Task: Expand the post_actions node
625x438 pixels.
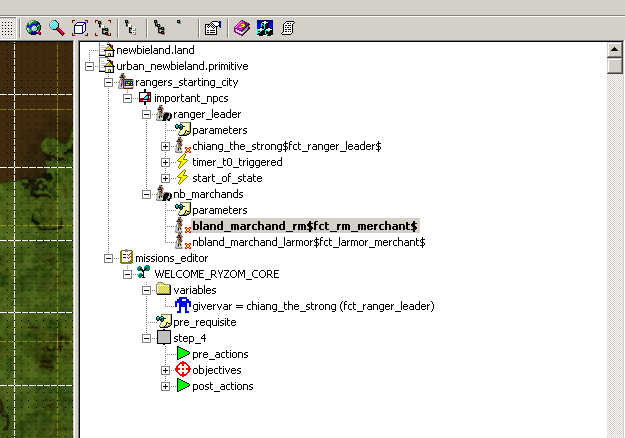Action: 165,386
